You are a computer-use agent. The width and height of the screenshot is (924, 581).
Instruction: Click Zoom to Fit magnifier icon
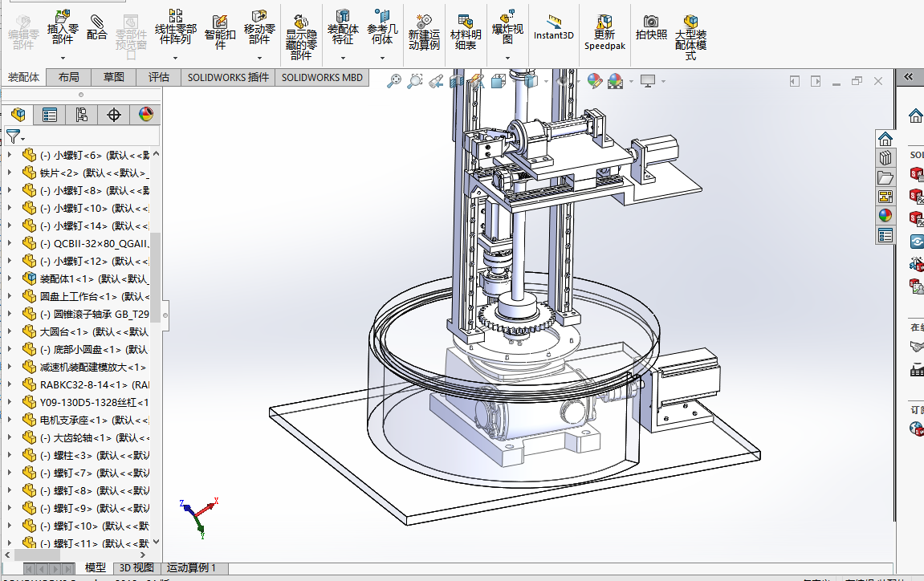pos(393,81)
